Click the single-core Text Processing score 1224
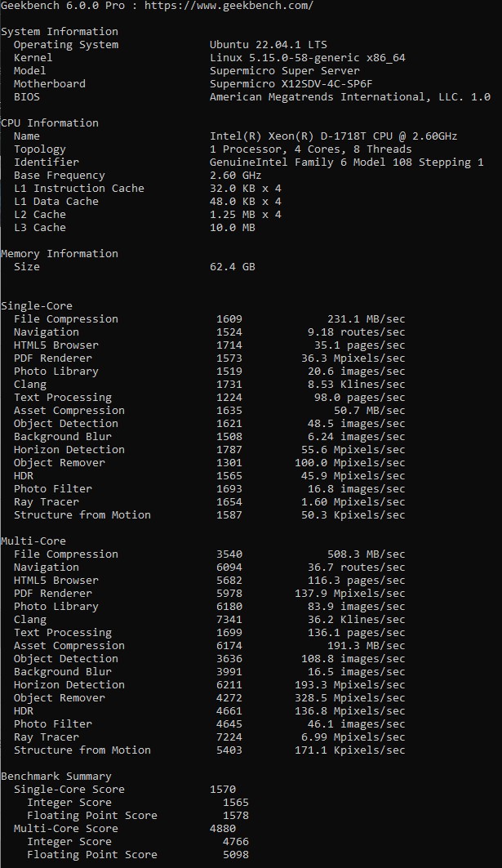The width and height of the screenshot is (502, 868). click(x=229, y=398)
